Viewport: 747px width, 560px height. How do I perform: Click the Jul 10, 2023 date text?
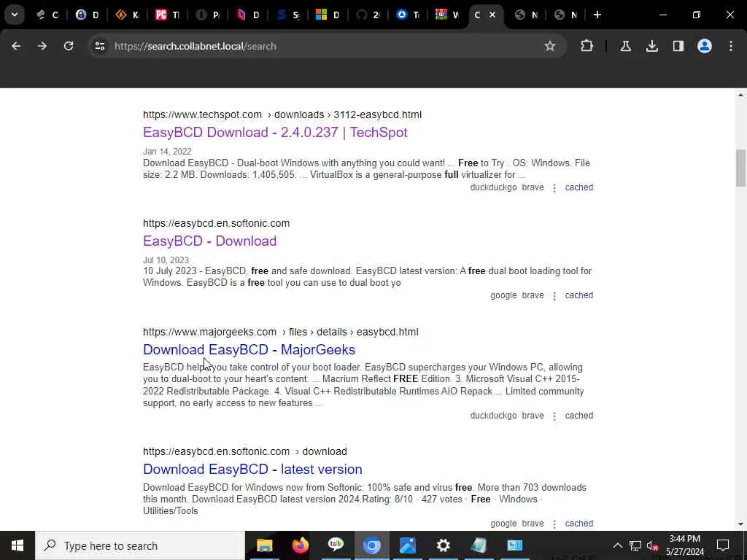point(166,260)
